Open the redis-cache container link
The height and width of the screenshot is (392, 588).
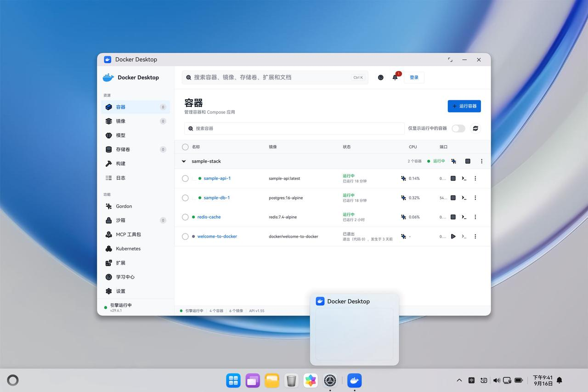click(x=209, y=217)
